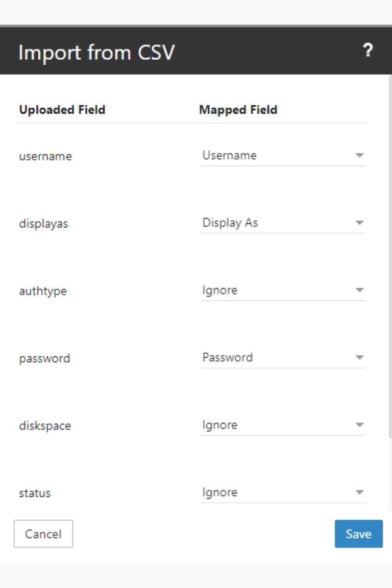Click the username row dropdown arrow
This screenshot has width=392, height=588.
[360, 156]
